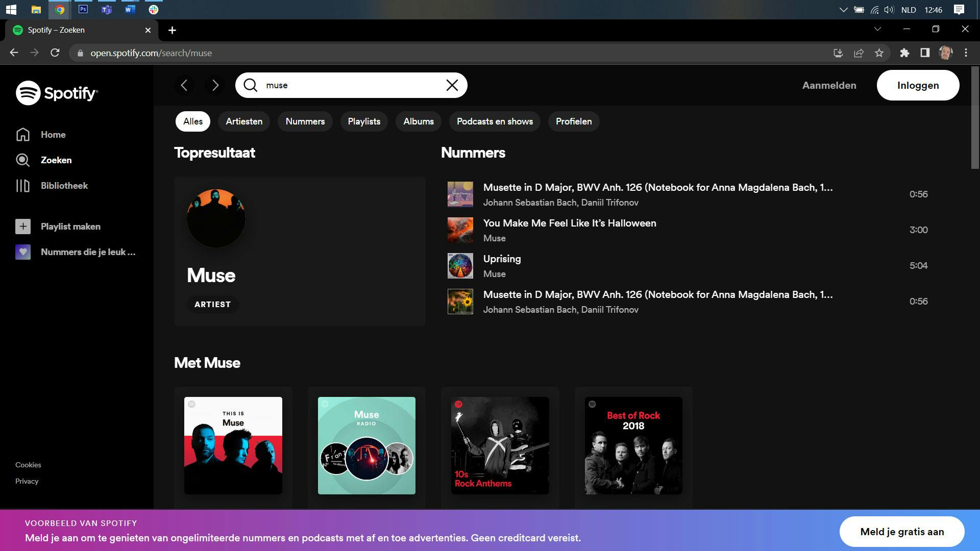Viewport: 980px width, 551px height.
Task: Open Chrome extensions puzzle icon
Action: (x=904, y=53)
